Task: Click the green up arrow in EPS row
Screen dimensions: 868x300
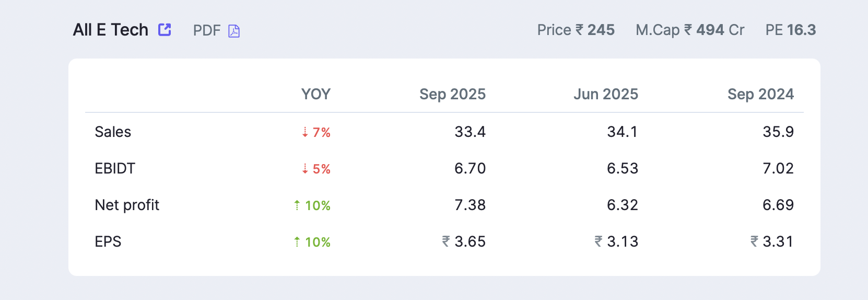Action: pyautogui.click(x=297, y=242)
